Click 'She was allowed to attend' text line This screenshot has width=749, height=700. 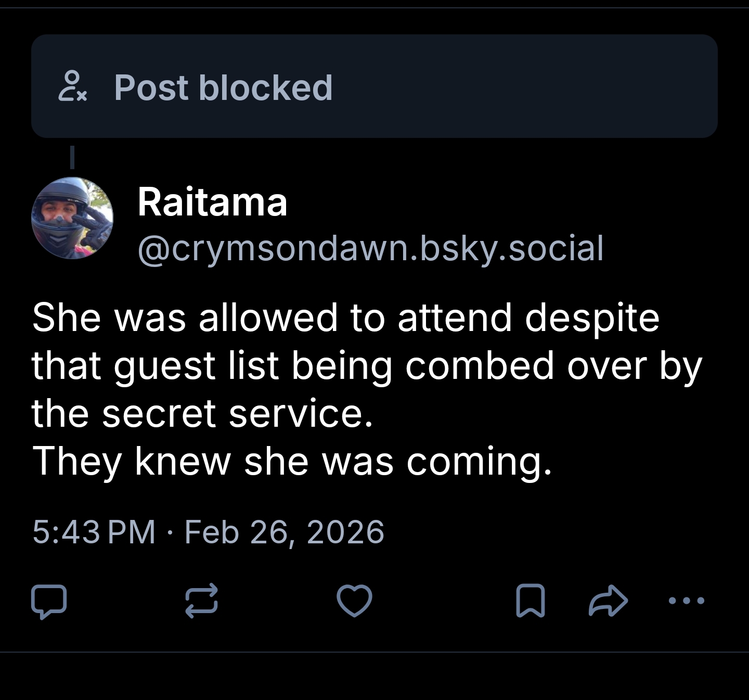pos(345,318)
